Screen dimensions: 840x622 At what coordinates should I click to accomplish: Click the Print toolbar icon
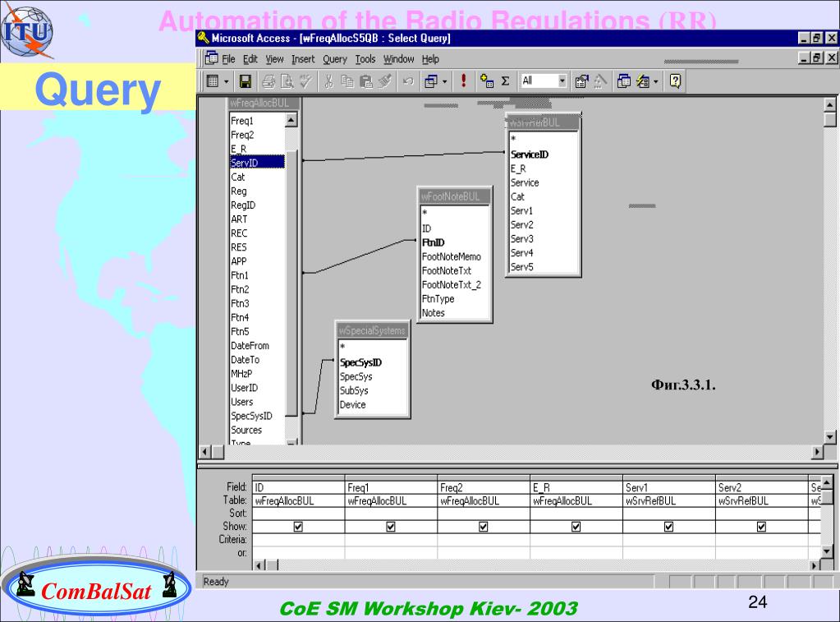pos(269,81)
